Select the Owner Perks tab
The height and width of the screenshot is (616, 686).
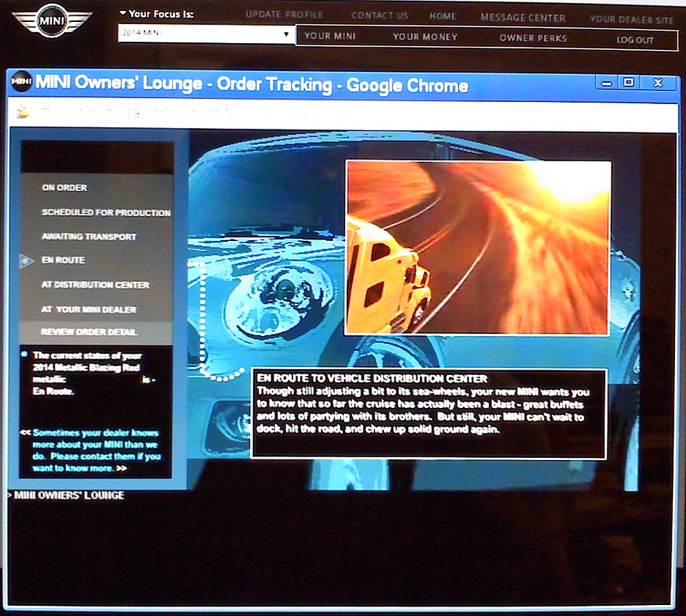tap(533, 38)
